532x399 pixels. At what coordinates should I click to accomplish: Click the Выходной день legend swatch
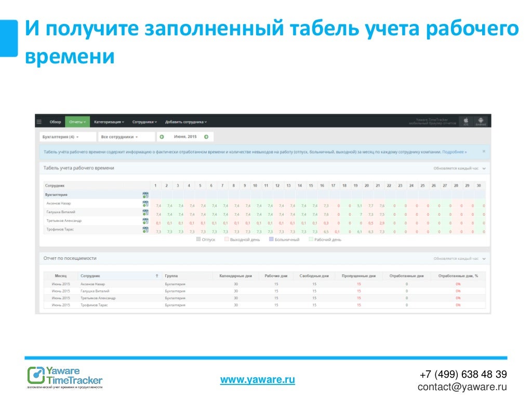227,239
